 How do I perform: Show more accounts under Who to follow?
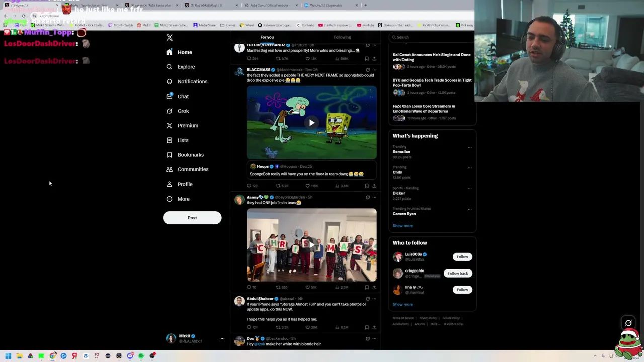click(403, 304)
